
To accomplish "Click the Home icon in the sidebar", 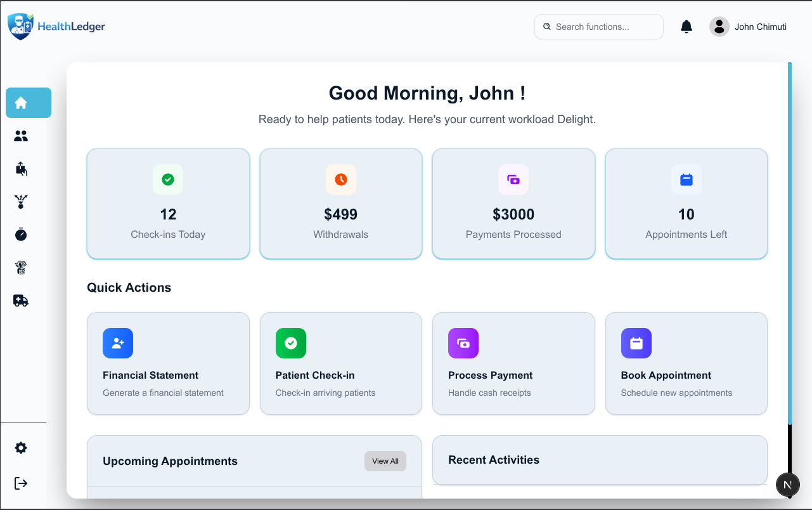I will 28,103.
